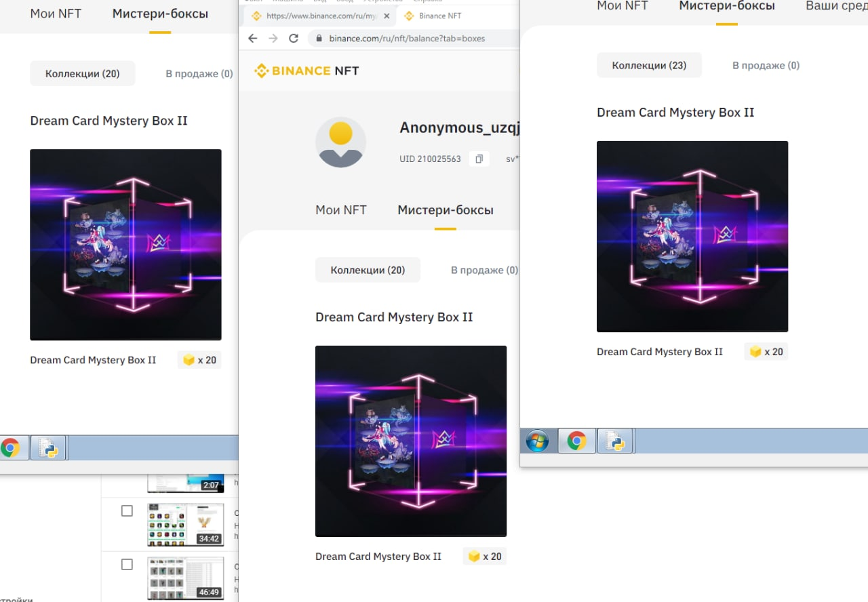This screenshot has height=602, width=868.
Task: Open Chrome from the right window taskbar
Action: [x=577, y=441]
